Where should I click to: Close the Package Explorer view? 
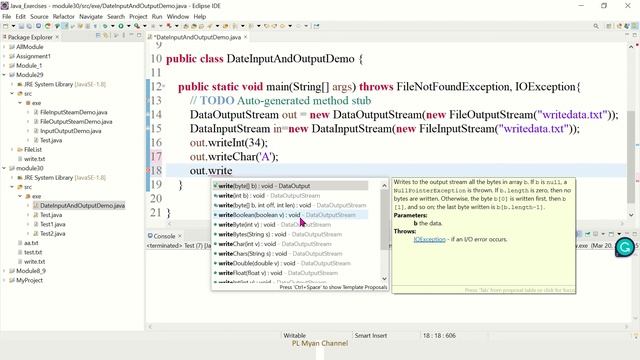(x=57, y=37)
